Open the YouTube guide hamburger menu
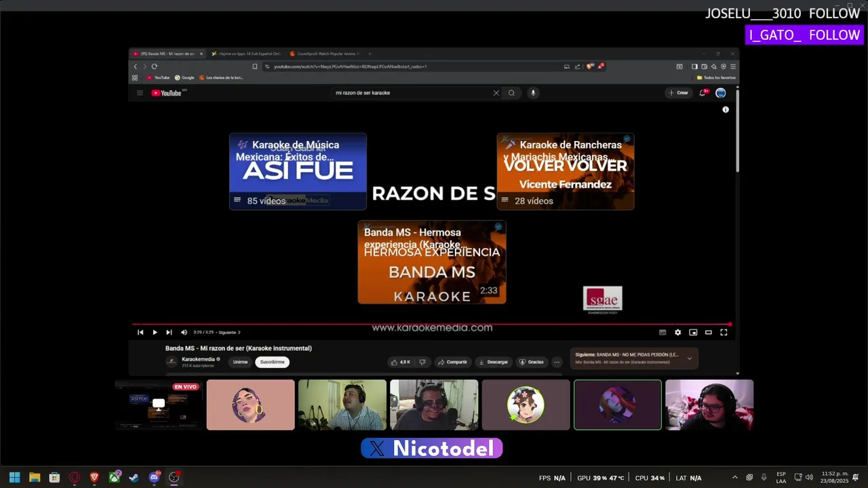The image size is (868, 488). 140,93
